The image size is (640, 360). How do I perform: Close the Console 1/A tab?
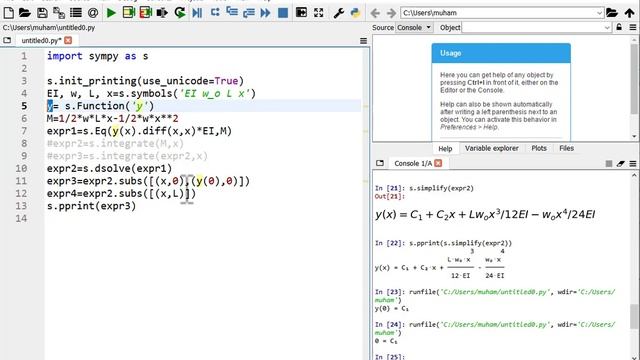[438, 163]
